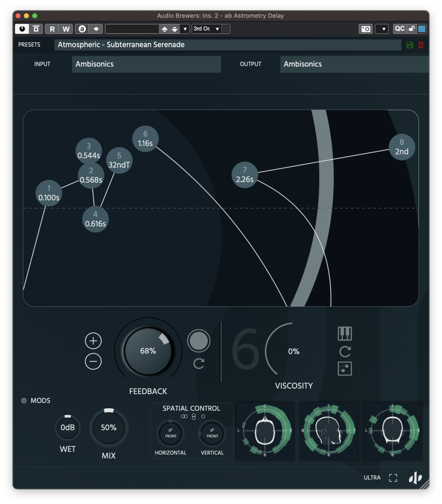442x504 pixels.
Task: Select the two-overlapping-circles spatial mode icon
Action: 185,416
